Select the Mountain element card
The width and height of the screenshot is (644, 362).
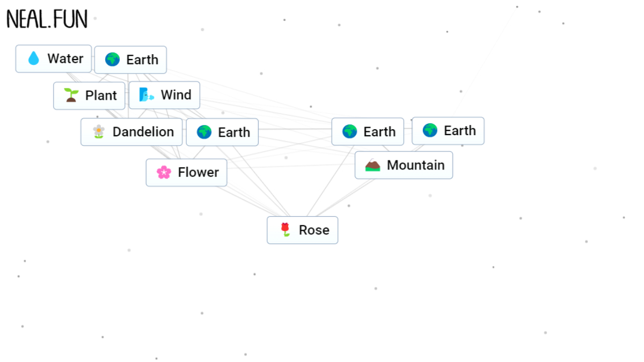click(404, 165)
